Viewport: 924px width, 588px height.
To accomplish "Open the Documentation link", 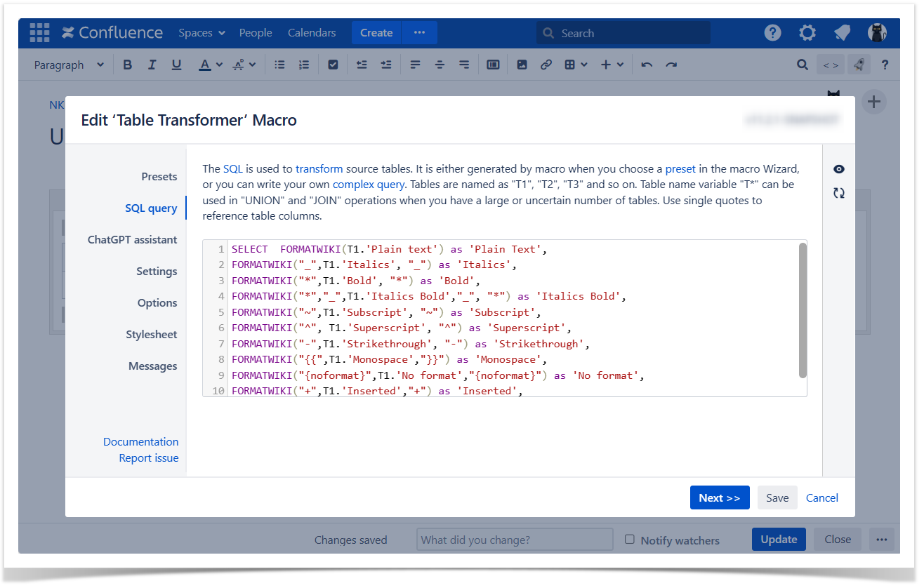I will tap(140, 442).
